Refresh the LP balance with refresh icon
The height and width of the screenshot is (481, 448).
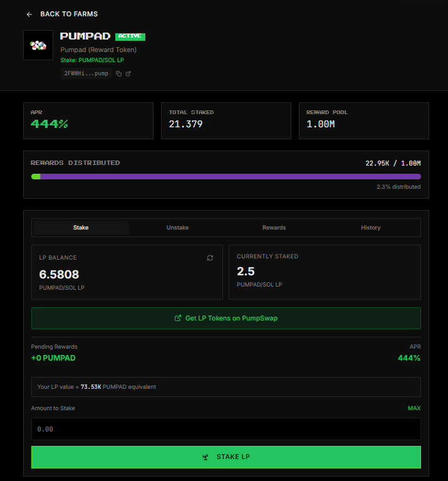[210, 258]
